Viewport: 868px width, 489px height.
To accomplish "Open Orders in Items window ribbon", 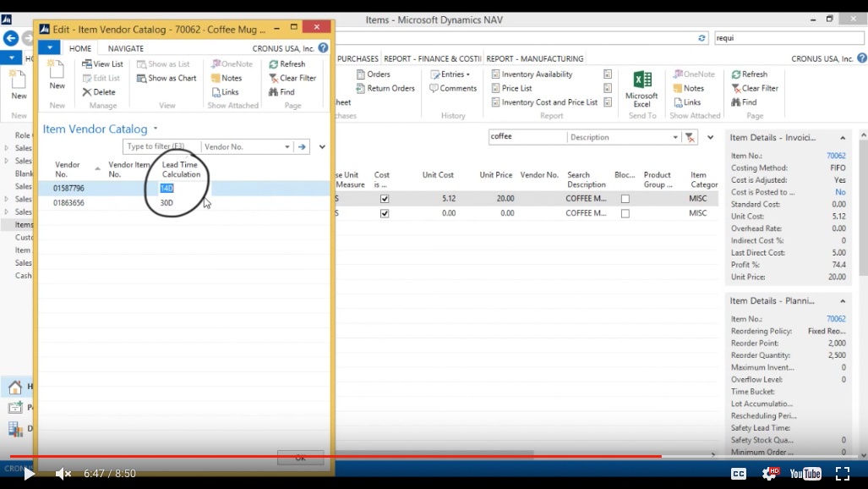I will pos(374,74).
